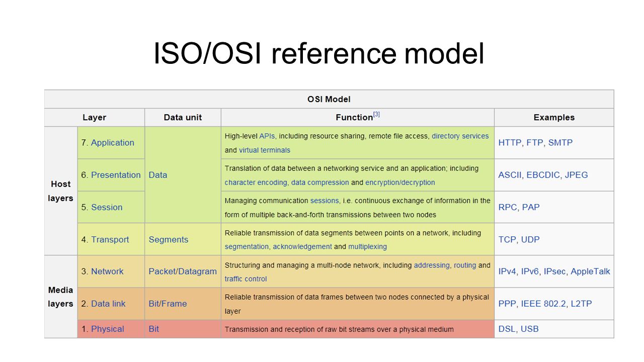
Task: Open the Session layer link
Action: coord(107,207)
